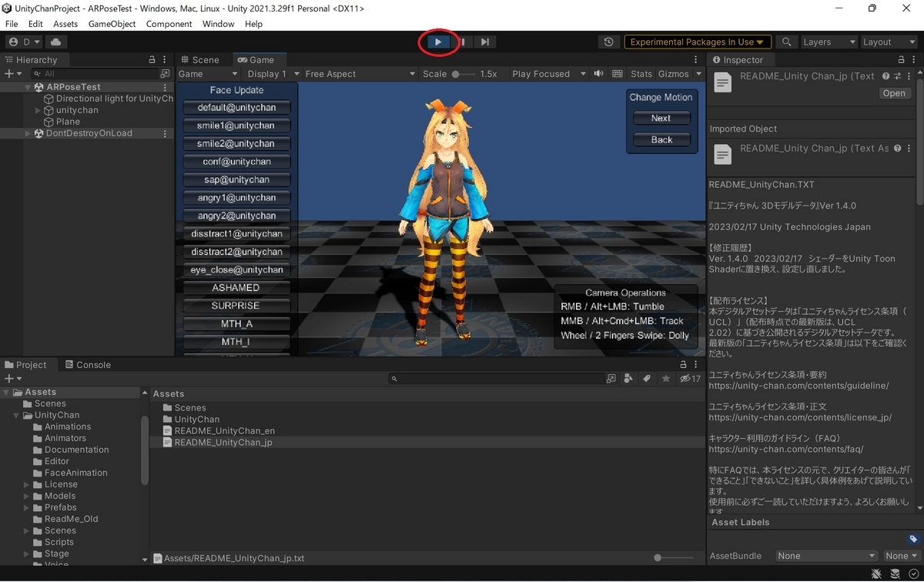Click the angry1@unitychan face button
Image resolution: width=924 pixels, height=582 pixels.
(236, 198)
